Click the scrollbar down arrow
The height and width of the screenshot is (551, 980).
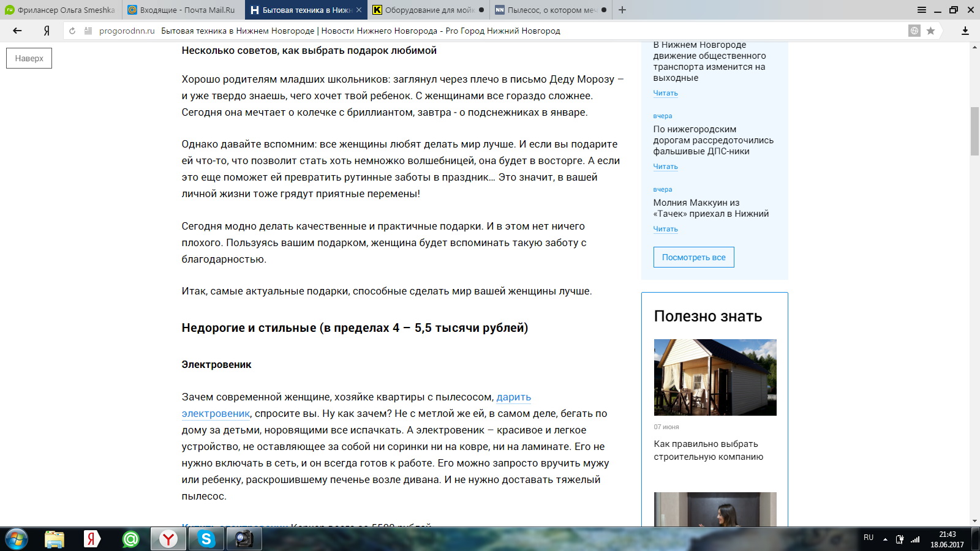click(974, 522)
